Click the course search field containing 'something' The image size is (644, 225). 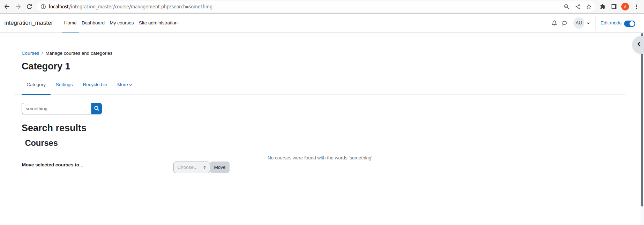tap(57, 108)
